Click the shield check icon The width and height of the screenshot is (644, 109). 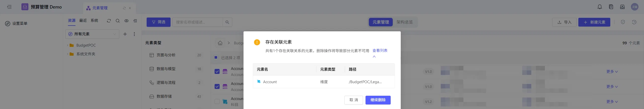[x=623, y=22]
